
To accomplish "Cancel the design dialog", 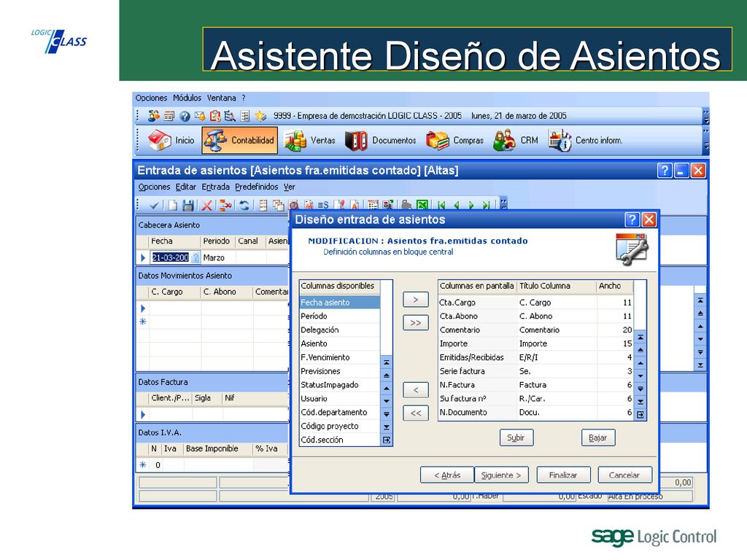I will tap(624, 475).
